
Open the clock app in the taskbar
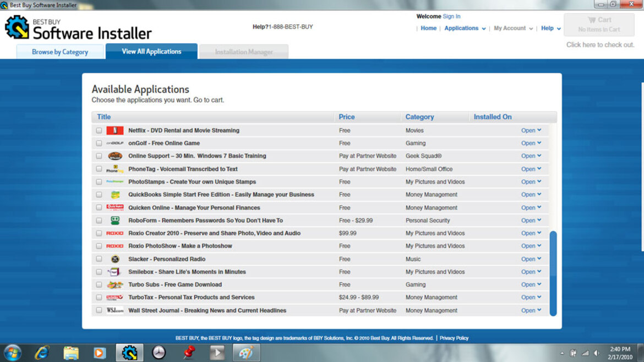pos(159,353)
